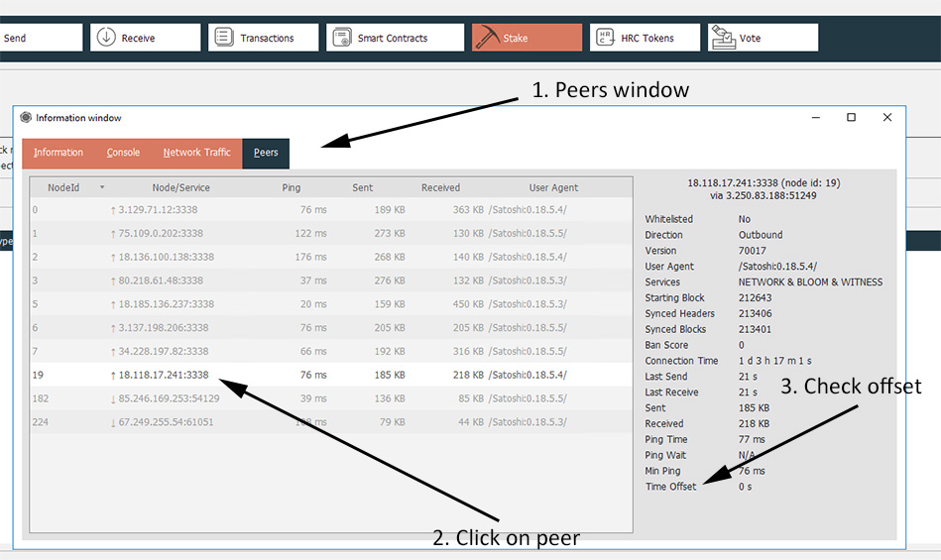Toggle NodeId column sort arrow
941x560 pixels.
click(x=101, y=187)
